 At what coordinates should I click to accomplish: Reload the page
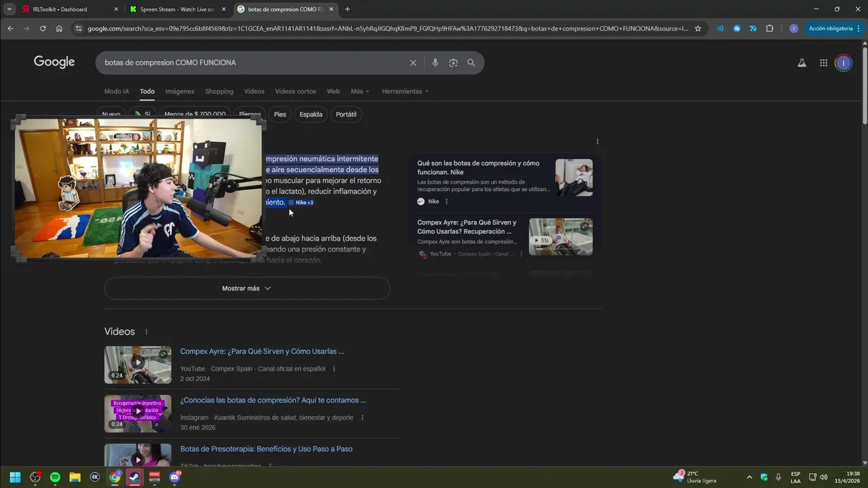[43, 28]
